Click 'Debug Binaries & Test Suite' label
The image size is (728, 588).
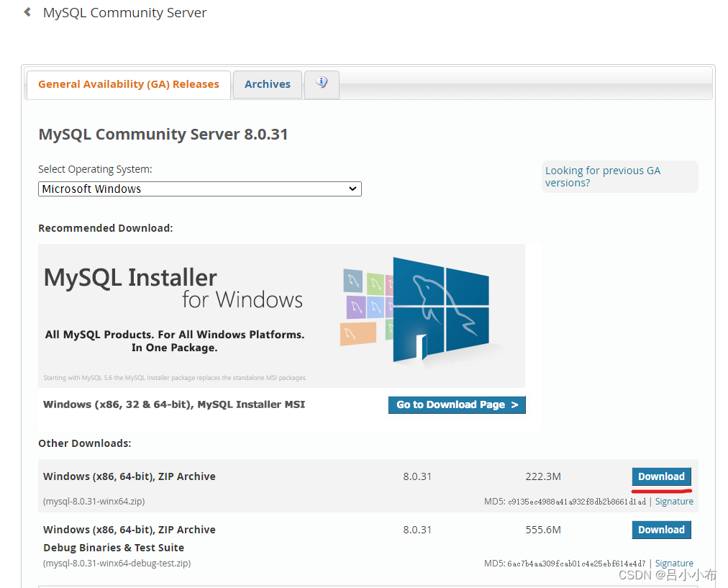pyautogui.click(x=114, y=548)
